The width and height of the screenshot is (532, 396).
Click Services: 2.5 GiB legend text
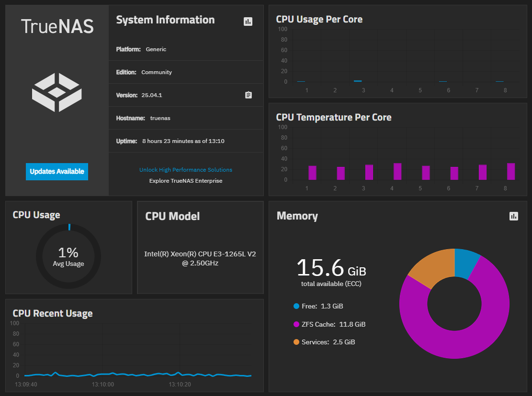tap(328, 342)
